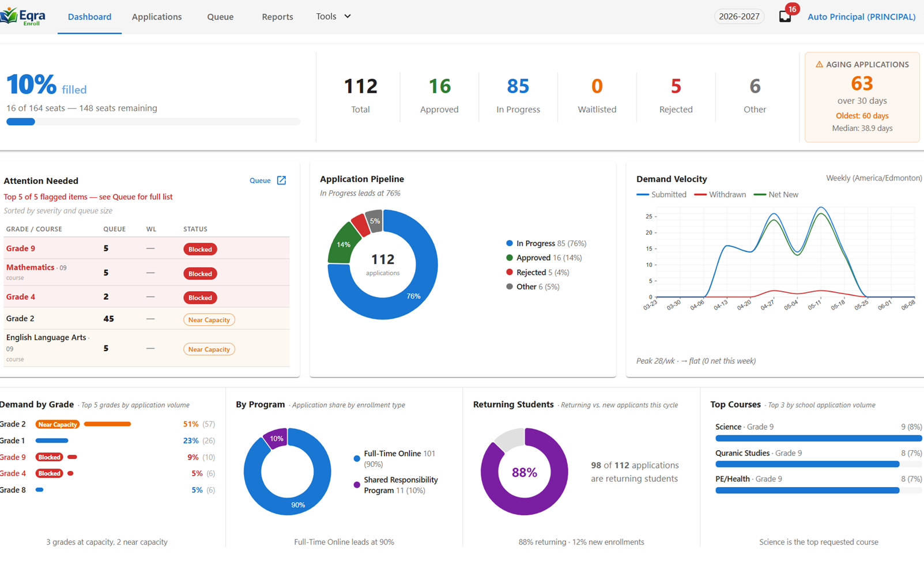This screenshot has height=577, width=924.
Task: Toggle In Progress legend in Application Pipeline
Action: 546,243
